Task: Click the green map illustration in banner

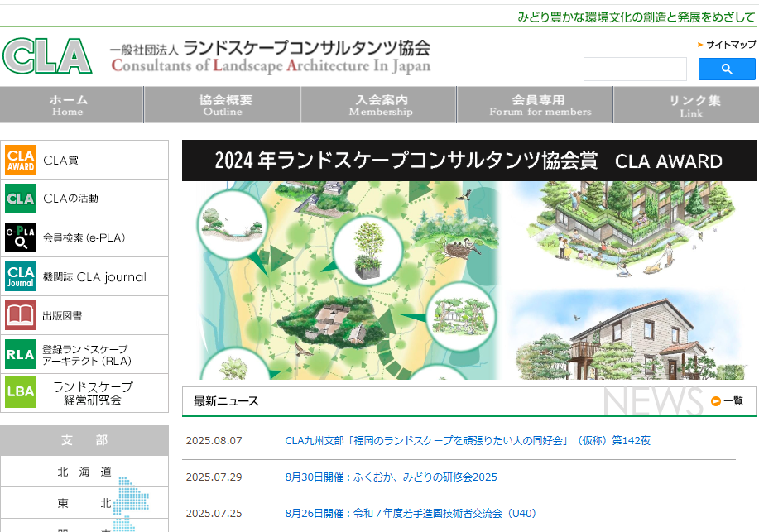Action: tap(348, 280)
